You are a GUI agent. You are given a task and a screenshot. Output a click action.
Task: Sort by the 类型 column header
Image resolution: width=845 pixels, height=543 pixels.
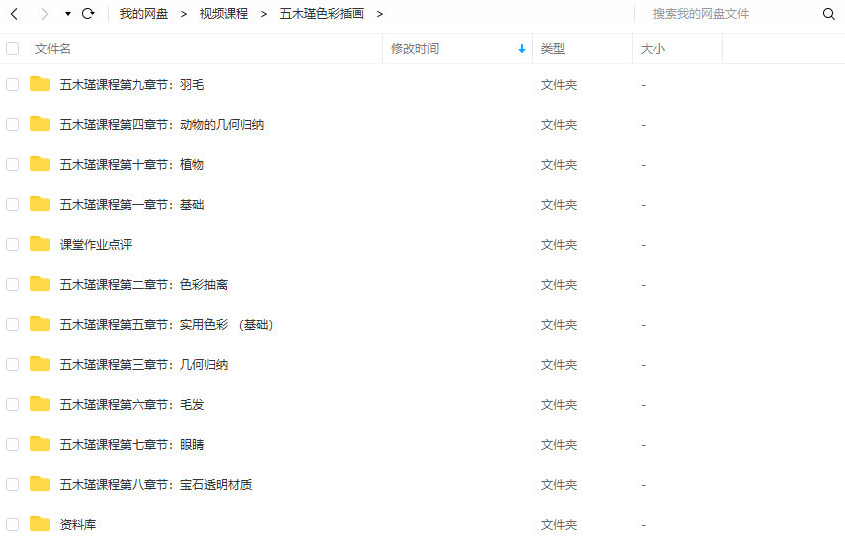point(553,48)
